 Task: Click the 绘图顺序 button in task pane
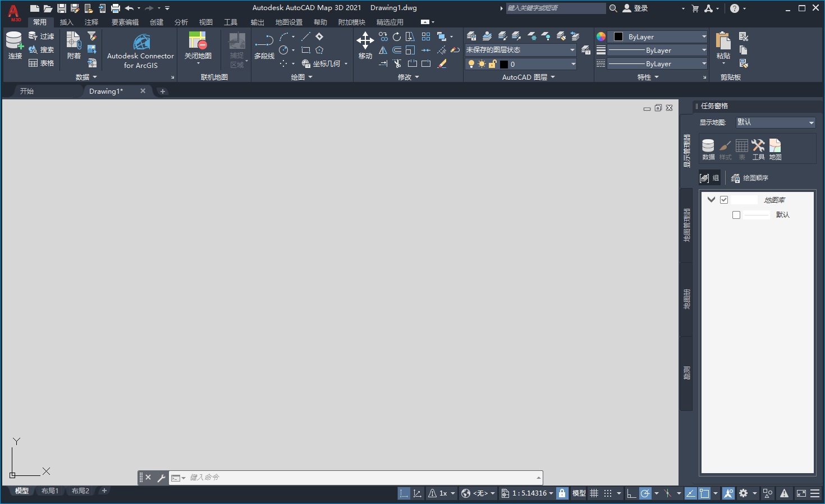point(750,177)
